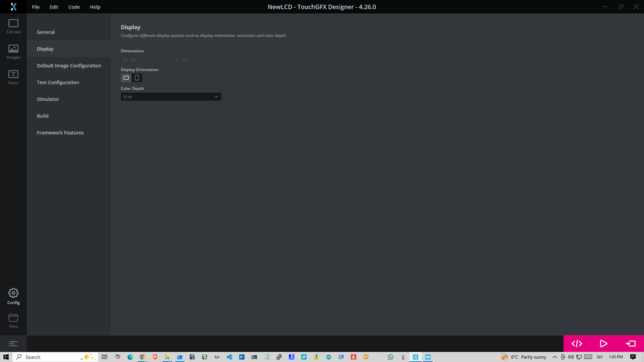Open the network status tray icon
The height and width of the screenshot is (362, 644).
pos(579,357)
